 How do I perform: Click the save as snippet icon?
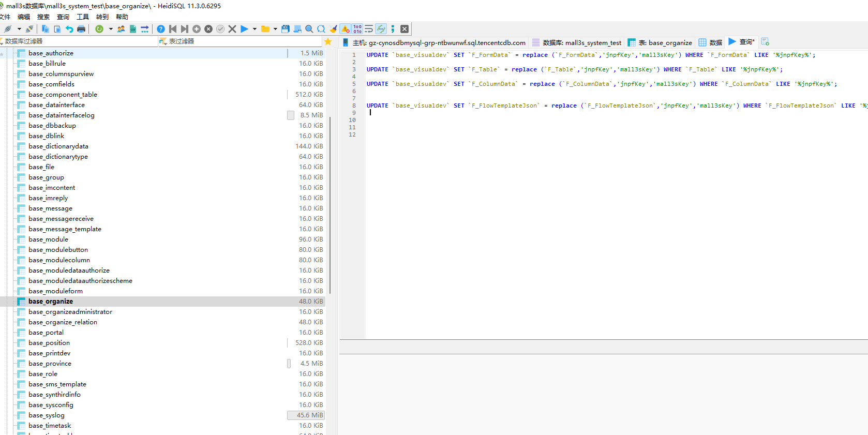click(x=297, y=29)
